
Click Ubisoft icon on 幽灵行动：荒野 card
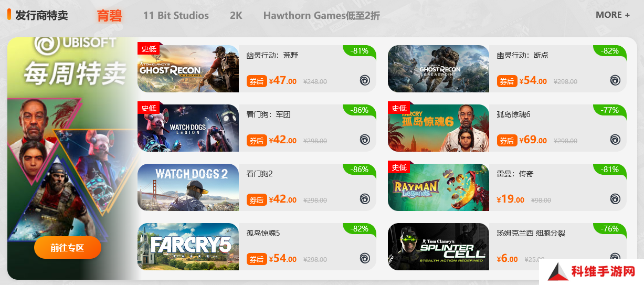(x=365, y=80)
